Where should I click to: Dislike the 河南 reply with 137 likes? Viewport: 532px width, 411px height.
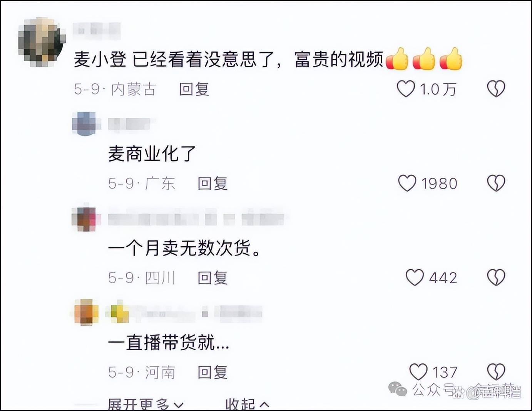[496, 372]
